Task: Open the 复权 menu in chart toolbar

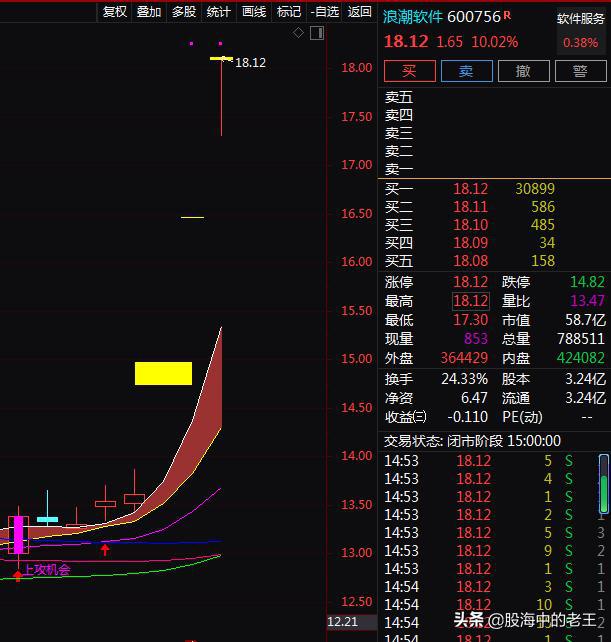Action: (115, 12)
